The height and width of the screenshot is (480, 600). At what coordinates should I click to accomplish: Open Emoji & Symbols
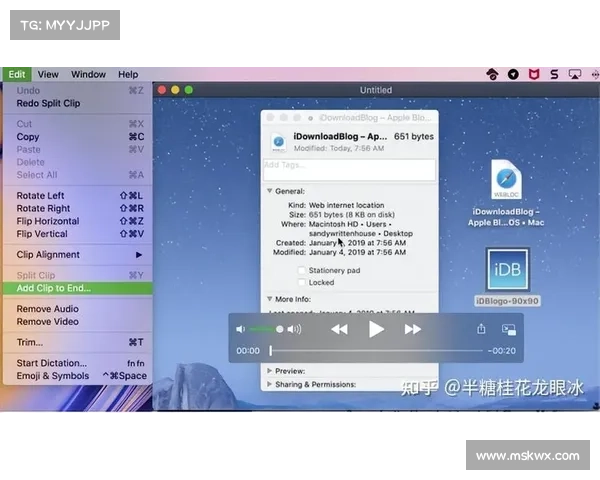[x=78, y=376]
